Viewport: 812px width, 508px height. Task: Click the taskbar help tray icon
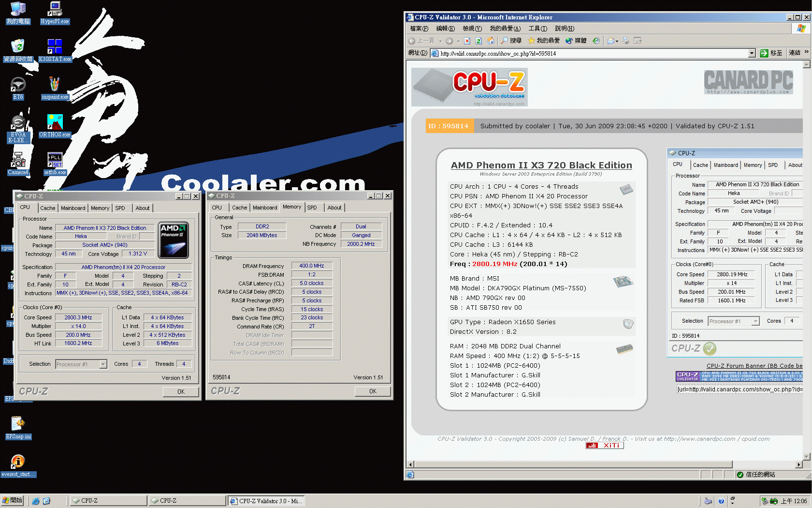721,501
